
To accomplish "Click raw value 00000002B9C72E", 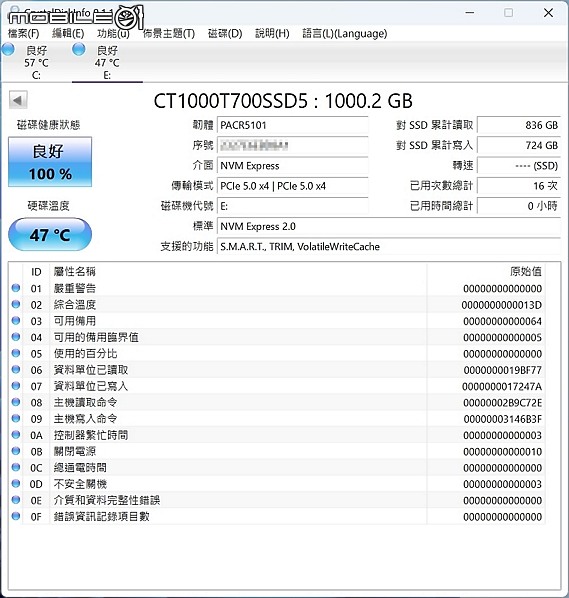I will pos(503,403).
